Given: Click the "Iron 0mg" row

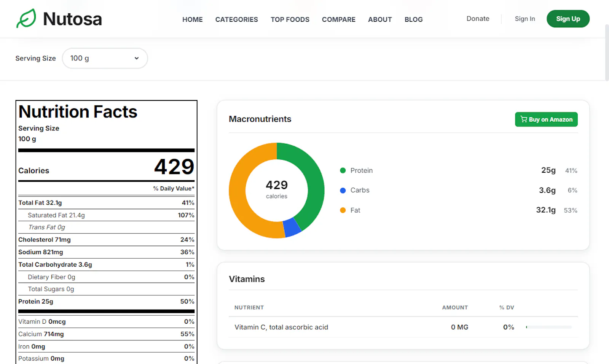Looking at the screenshot, I should (106, 347).
